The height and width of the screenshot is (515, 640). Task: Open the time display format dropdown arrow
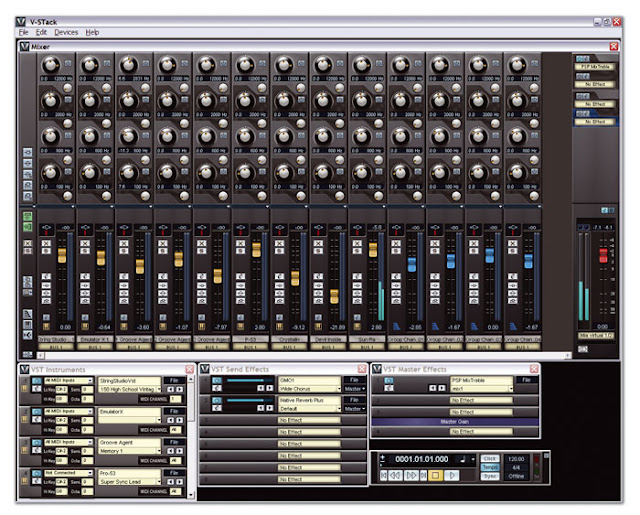[x=473, y=459]
